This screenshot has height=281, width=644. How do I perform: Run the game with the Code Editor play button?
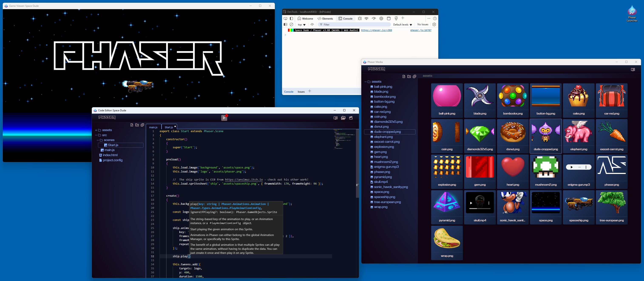click(224, 118)
